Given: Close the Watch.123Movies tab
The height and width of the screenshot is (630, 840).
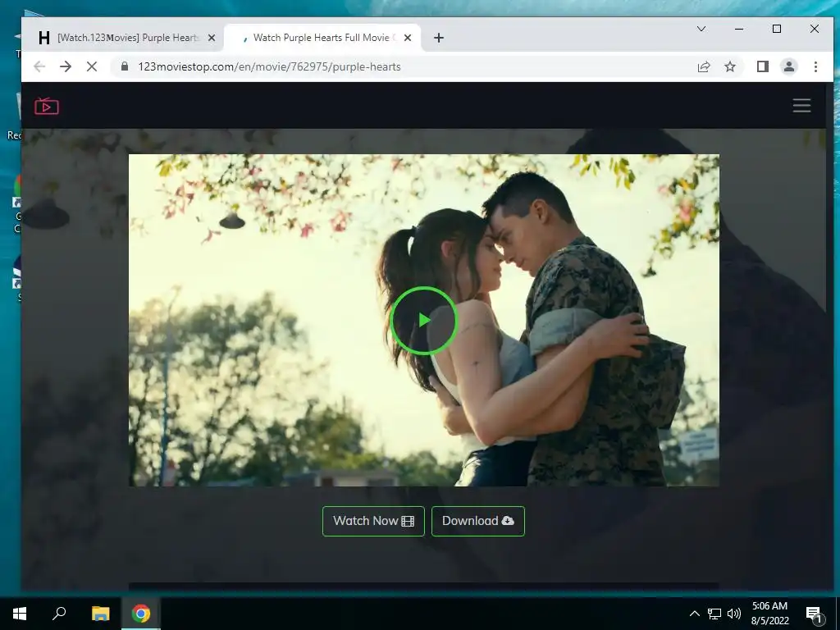Looking at the screenshot, I should (x=212, y=38).
